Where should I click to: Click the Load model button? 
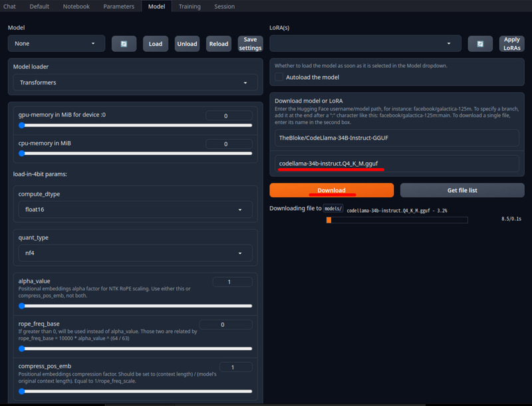[x=156, y=44]
